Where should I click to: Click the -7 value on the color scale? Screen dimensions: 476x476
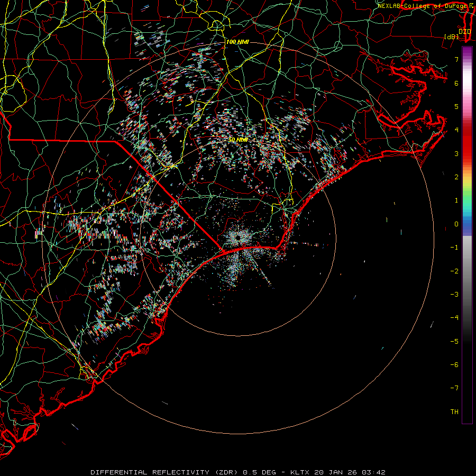coord(454,388)
